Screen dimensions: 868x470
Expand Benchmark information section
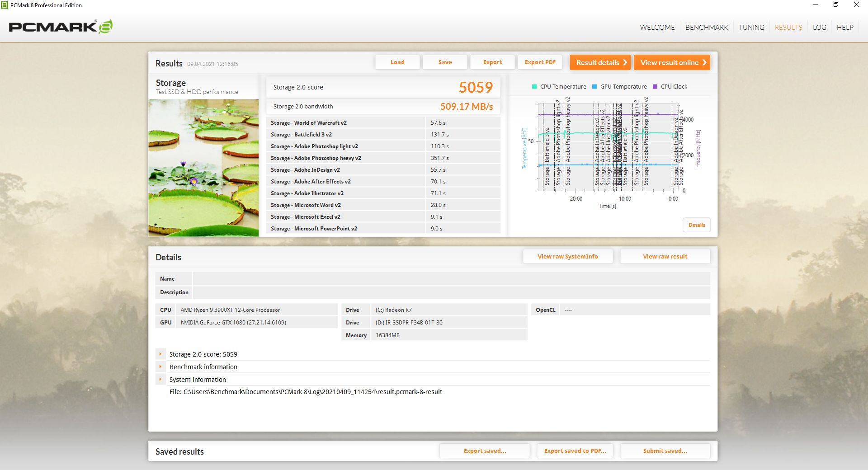coord(160,367)
